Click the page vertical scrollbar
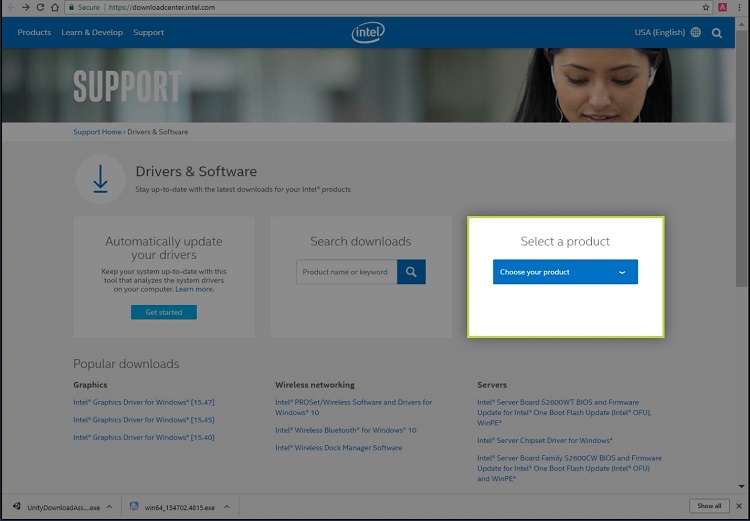This screenshot has width=750, height=521. tap(741, 158)
